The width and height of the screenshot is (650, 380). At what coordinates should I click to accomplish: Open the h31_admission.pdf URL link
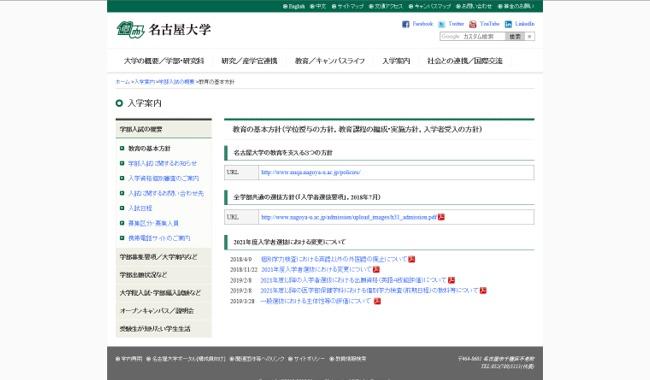click(x=349, y=217)
